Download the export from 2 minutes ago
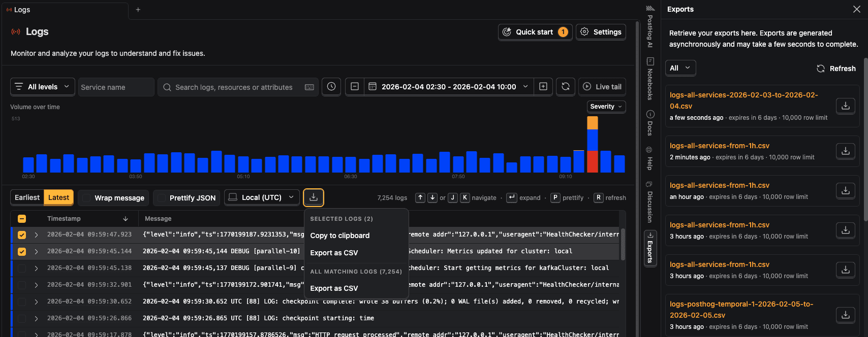 (x=846, y=151)
